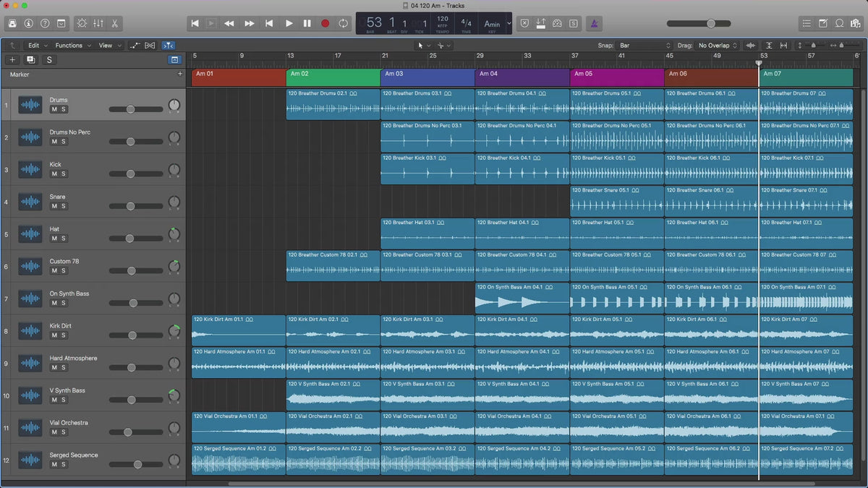
Task: Click the Add Track plus button
Action: point(12,60)
